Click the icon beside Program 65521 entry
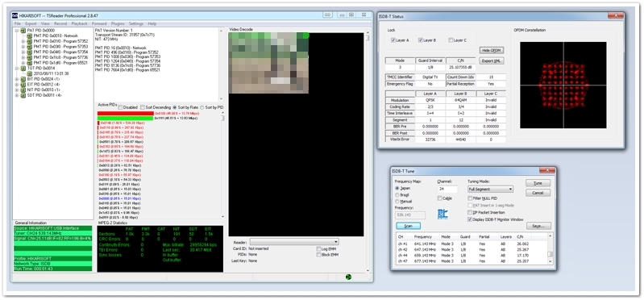The width and height of the screenshot is (644, 300). [x=30, y=63]
